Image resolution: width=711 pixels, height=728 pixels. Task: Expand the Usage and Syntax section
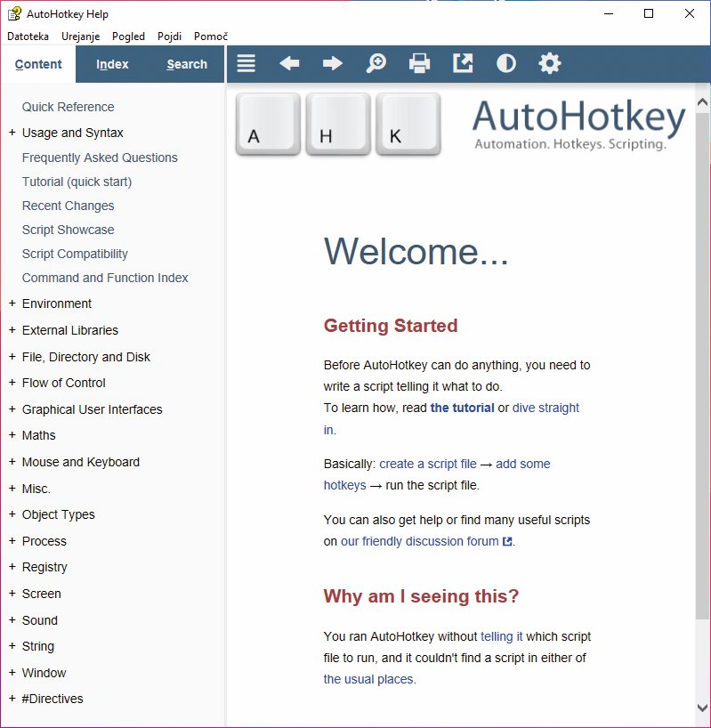(x=12, y=133)
